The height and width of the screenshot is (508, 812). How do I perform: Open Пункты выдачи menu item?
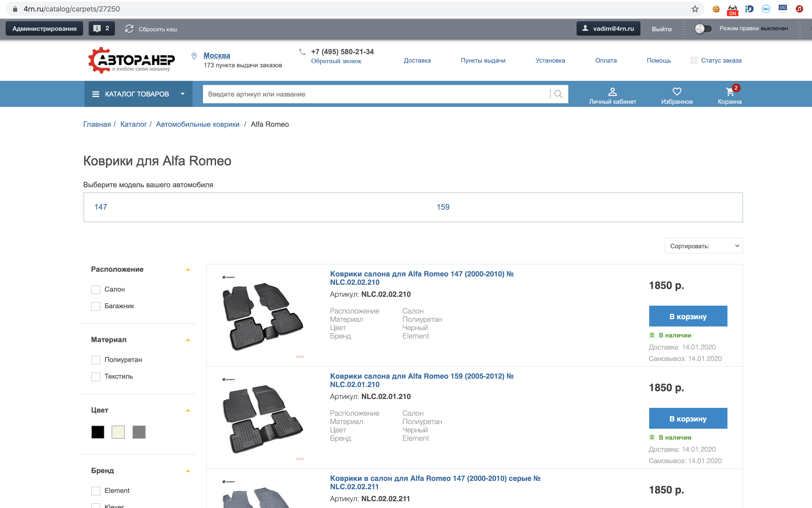point(483,61)
